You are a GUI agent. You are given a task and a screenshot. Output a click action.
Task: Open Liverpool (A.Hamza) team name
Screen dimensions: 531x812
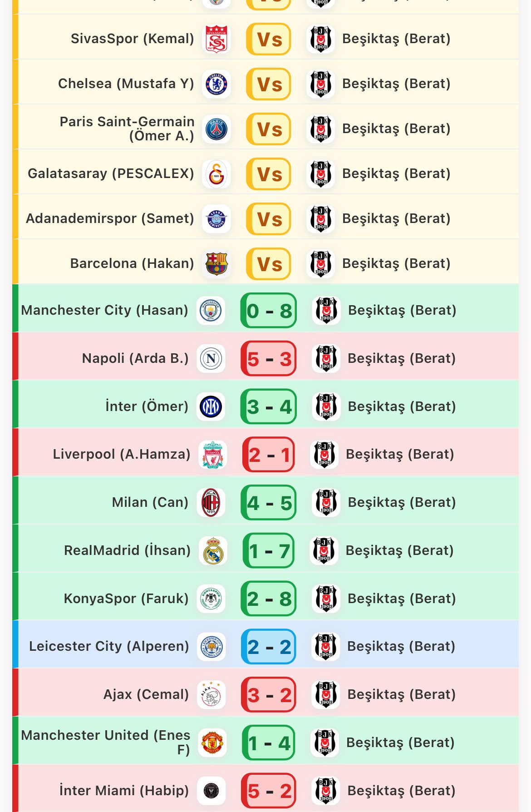pos(121,454)
